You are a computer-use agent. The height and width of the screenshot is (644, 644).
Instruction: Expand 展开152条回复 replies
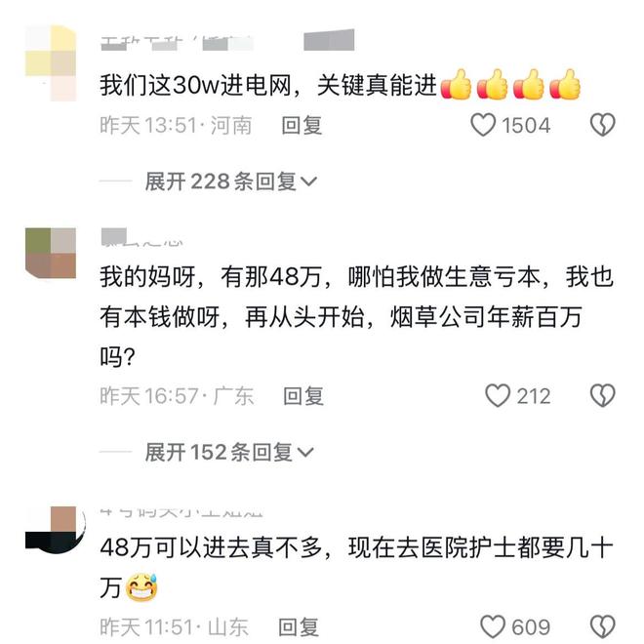click(x=229, y=452)
